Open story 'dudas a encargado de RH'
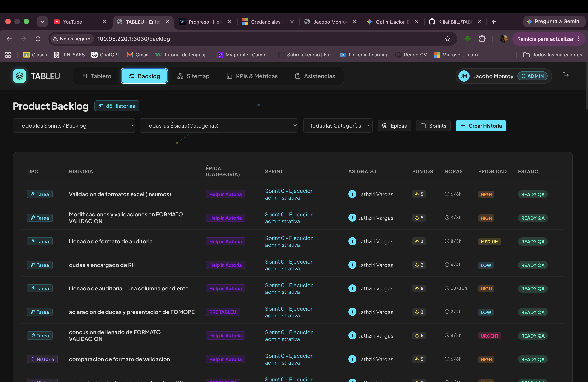 [x=102, y=265]
